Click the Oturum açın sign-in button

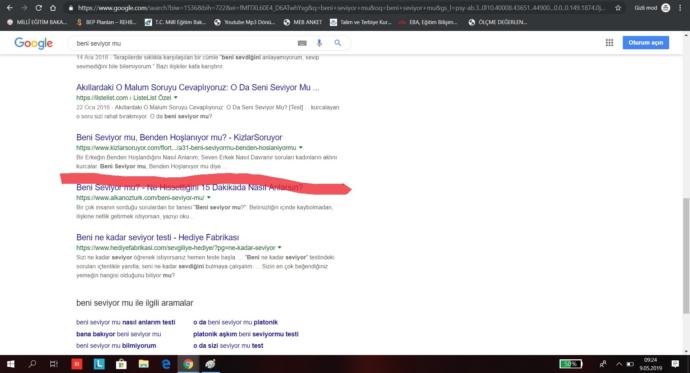coord(646,43)
